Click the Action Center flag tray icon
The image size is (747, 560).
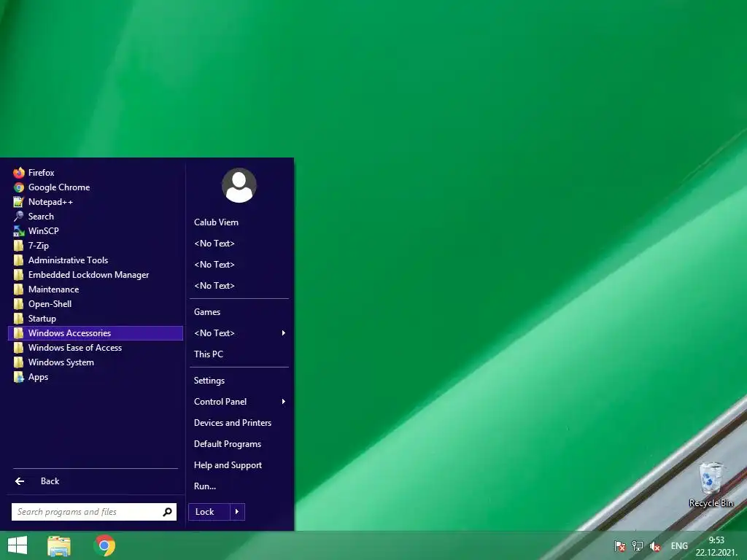[619, 546]
